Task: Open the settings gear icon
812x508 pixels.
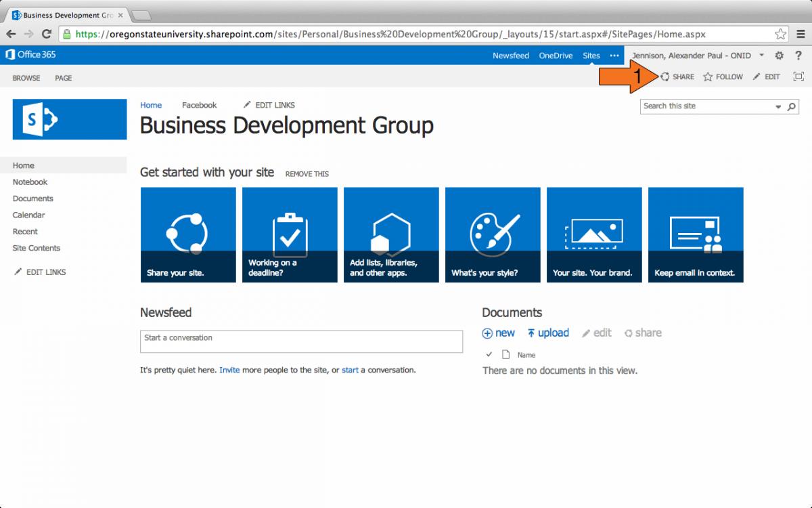Action: pos(779,56)
